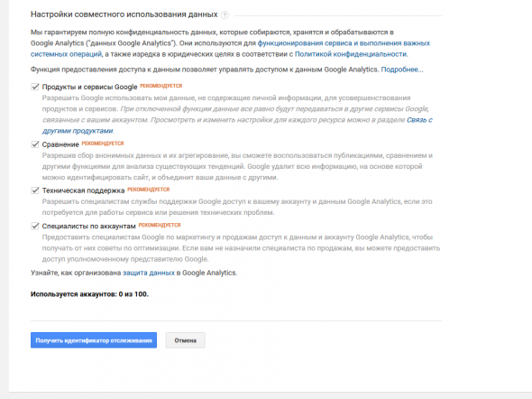Viewport: 532px width, 399px height.
Task: Click РЕКОМЕНДУЕТСЯ badge beside Специалисты по аккаунтам
Action: tap(160, 225)
